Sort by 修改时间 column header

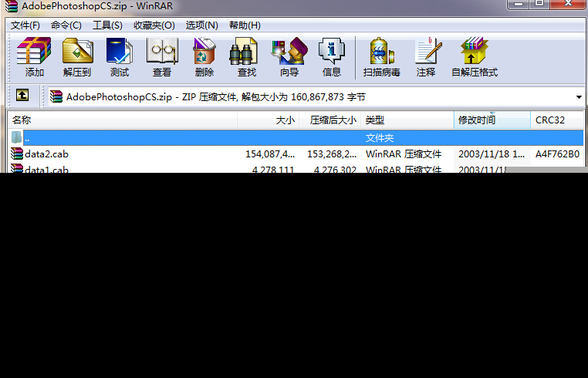pyautogui.click(x=492, y=120)
